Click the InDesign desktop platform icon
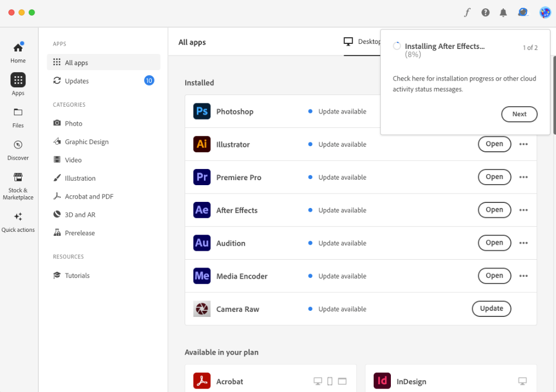The width and height of the screenshot is (556, 392). pyautogui.click(x=522, y=381)
